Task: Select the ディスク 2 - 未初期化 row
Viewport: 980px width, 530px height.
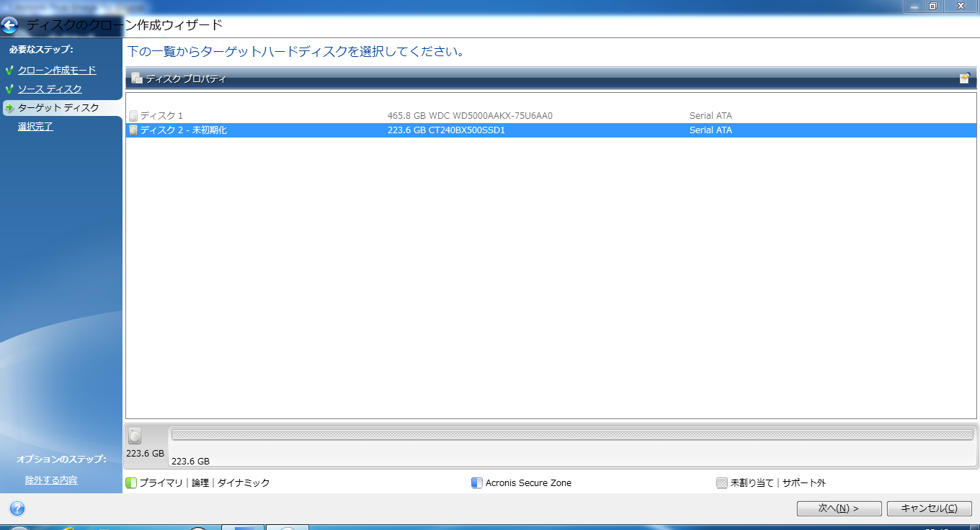Action: click(x=551, y=130)
